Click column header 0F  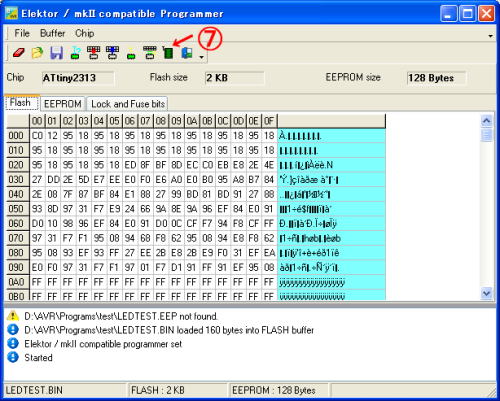(x=269, y=121)
